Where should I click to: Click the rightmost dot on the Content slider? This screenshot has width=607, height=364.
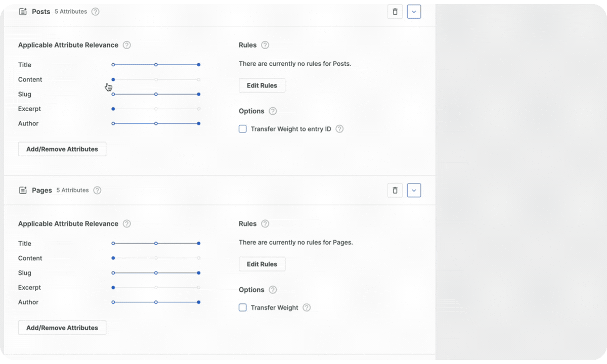[199, 79]
